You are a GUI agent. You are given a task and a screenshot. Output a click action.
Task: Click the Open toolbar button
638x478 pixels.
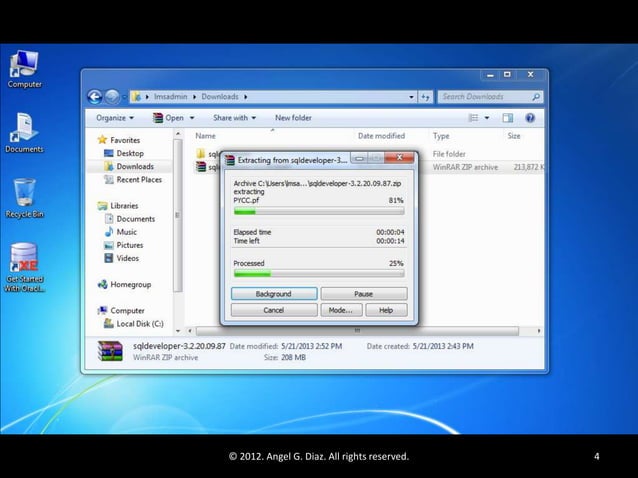[x=169, y=118]
